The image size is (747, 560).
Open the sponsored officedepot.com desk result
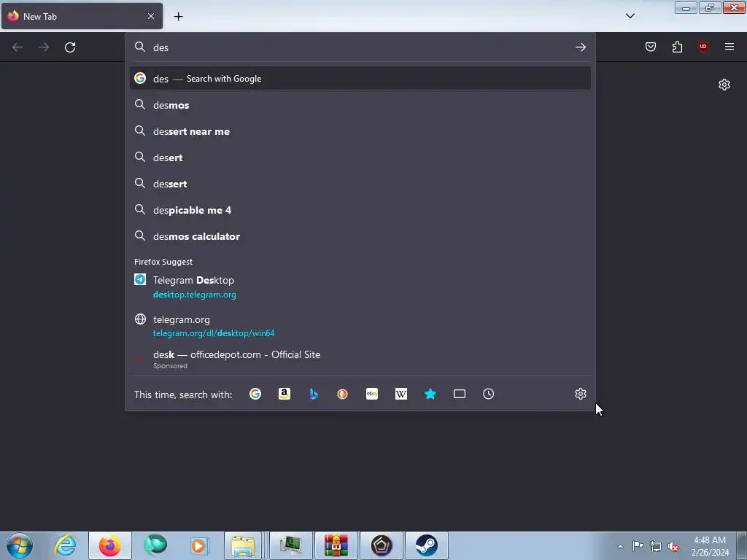click(360, 359)
